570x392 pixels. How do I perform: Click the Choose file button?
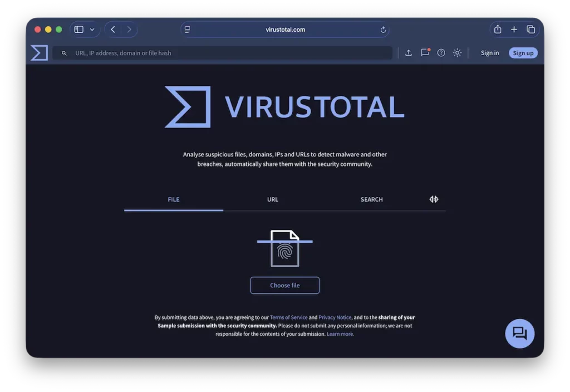click(284, 285)
